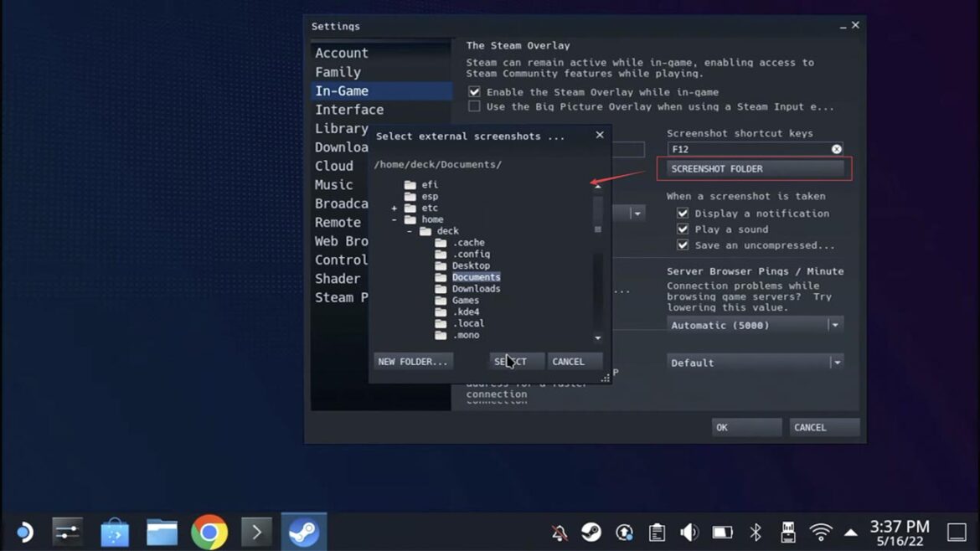Open removable storage device tray icon

pyautogui.click(x=788, y=533)
